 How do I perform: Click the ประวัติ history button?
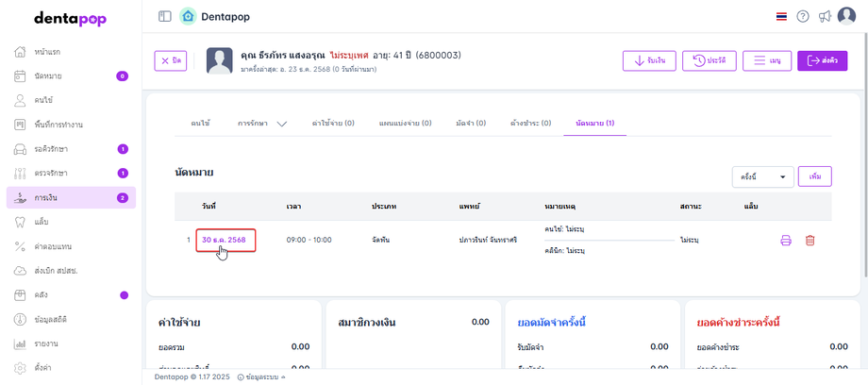coord(709,60)
